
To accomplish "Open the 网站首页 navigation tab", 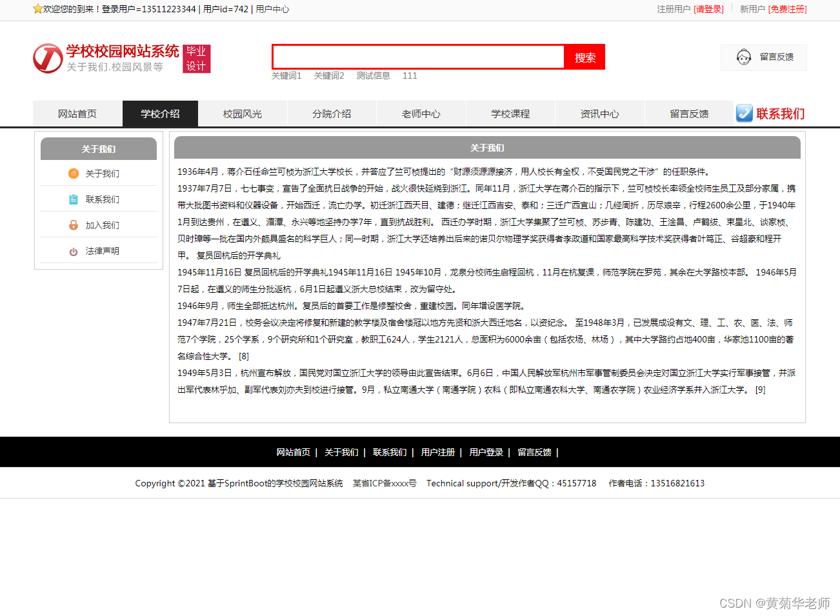I will (77, 114).
